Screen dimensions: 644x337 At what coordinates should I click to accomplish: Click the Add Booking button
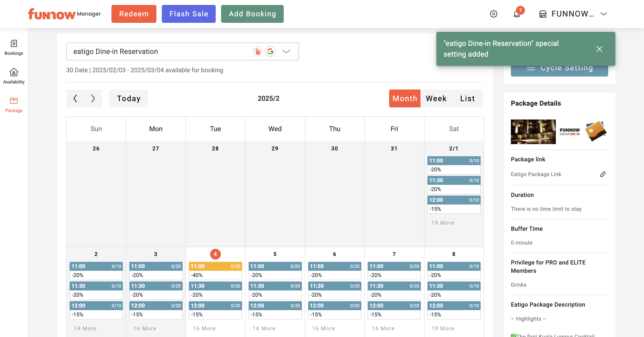[252, 14]
